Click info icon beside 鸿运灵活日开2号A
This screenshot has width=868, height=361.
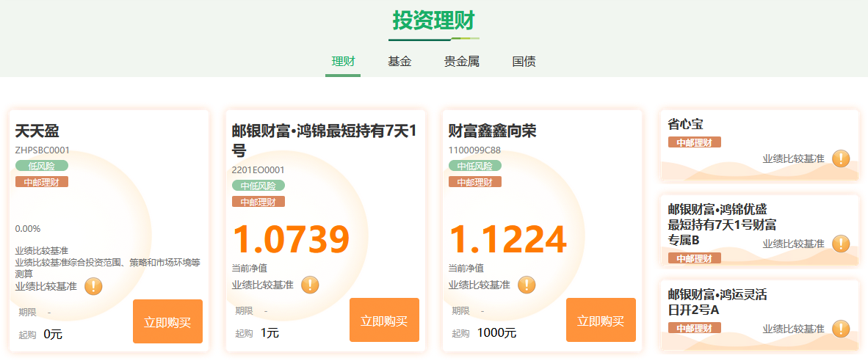point(841,329)
